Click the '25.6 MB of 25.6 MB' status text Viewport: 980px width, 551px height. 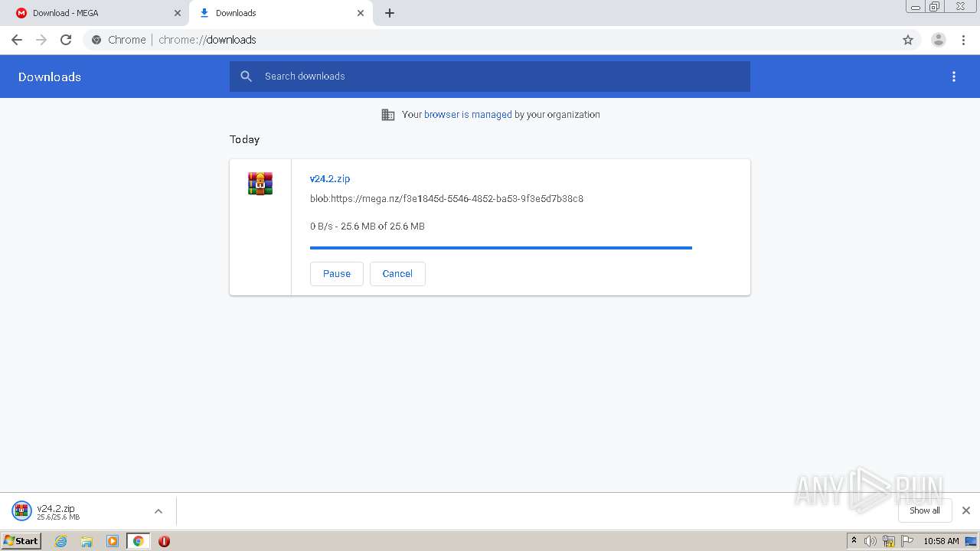[383, 227]
